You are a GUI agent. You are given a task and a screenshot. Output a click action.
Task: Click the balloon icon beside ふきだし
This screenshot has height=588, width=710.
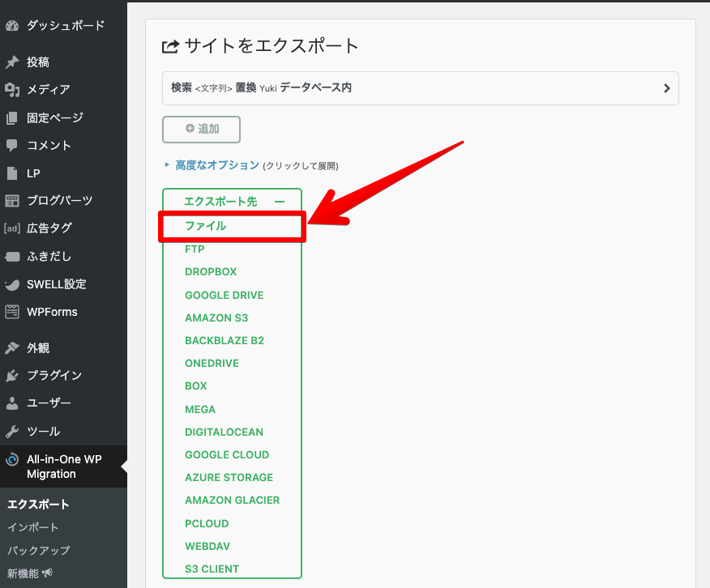tap(12, 257)
